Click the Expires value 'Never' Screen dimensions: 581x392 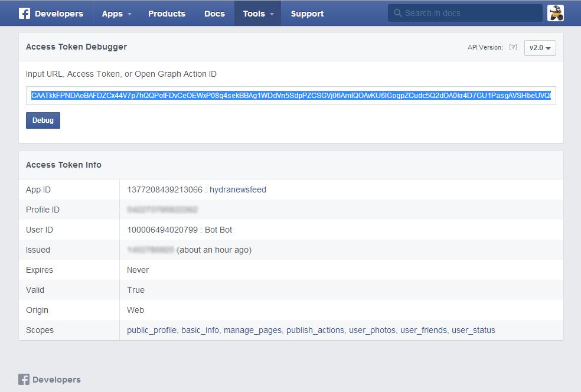coord(138,270)
